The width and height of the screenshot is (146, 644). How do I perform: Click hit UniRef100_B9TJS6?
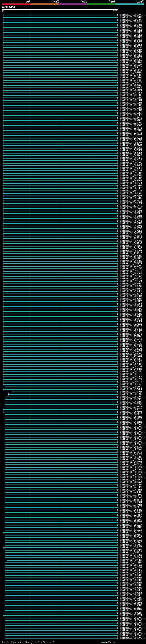pos(131,161)
